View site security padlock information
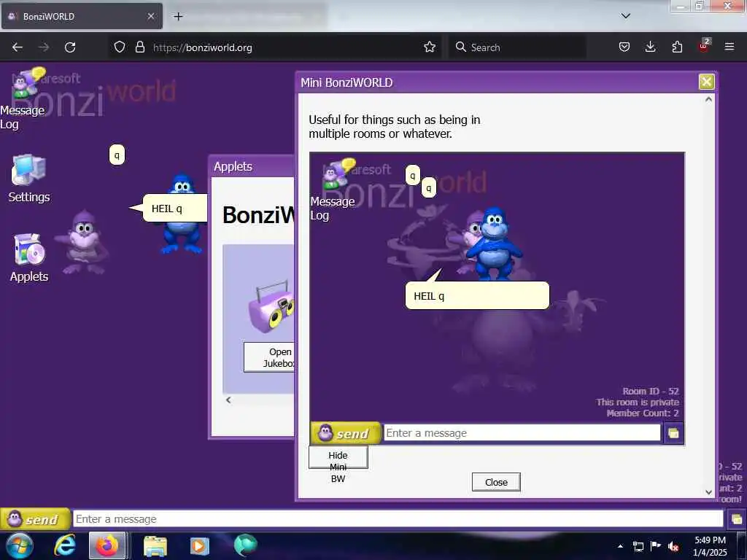The height and width of the screenshot is (560, 747). coord(140,47)
